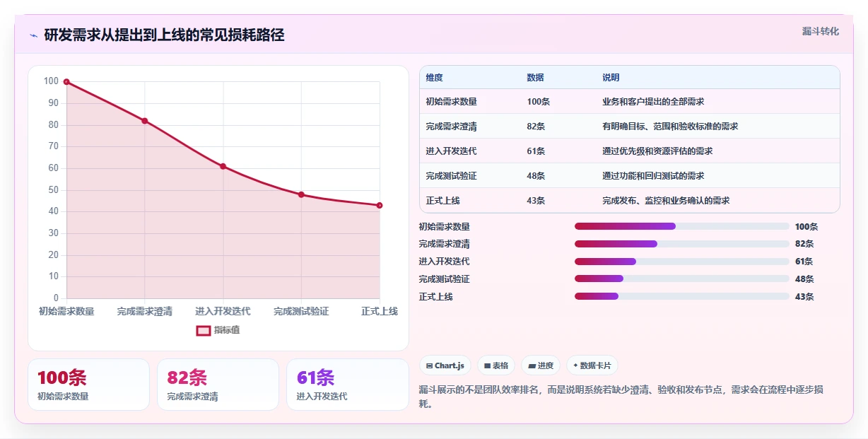The height and width of the screenshot is (439, 868).
Task: Click the 完成测试验证 progress bar
Action: [x=682, y=279]
